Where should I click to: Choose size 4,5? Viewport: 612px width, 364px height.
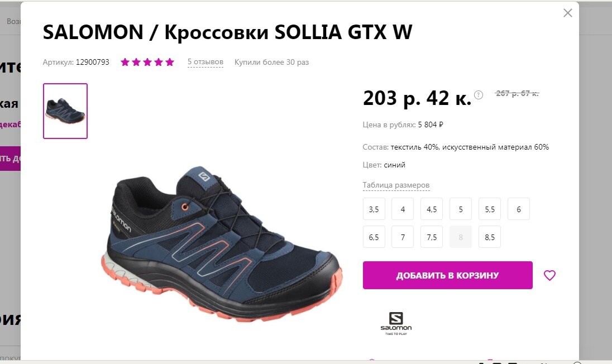pos(432,209)
